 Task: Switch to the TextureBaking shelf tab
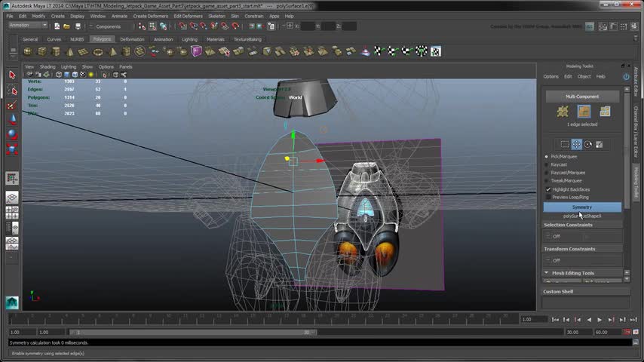(x=247, y=39)
